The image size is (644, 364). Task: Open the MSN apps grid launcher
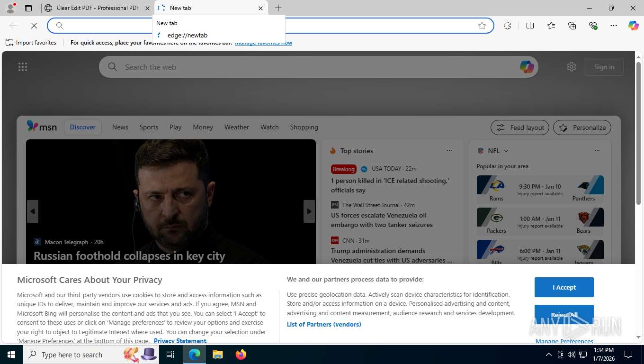(23, 67)
